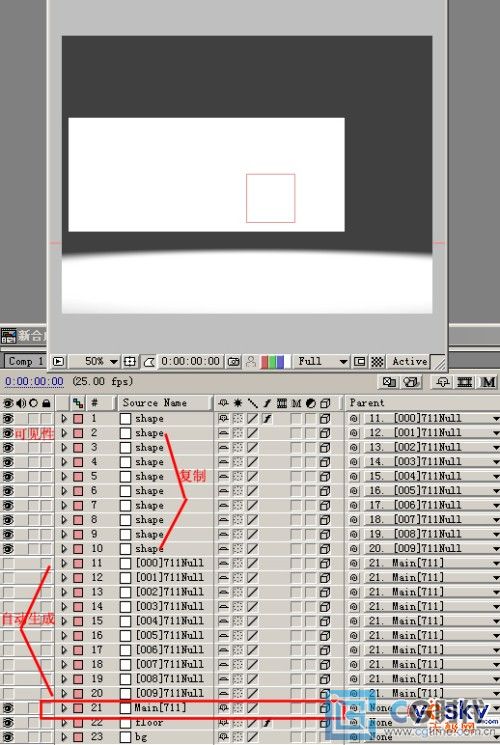
Task: Click the 3D layer cube for layer 17
Action: pyautogui.click(x=325, y=650)
